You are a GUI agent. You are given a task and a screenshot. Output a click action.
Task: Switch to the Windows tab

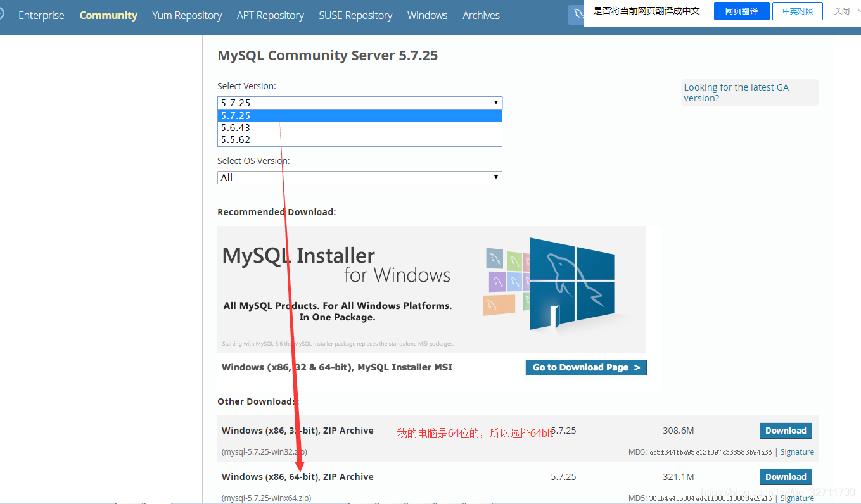coord(428,15)
